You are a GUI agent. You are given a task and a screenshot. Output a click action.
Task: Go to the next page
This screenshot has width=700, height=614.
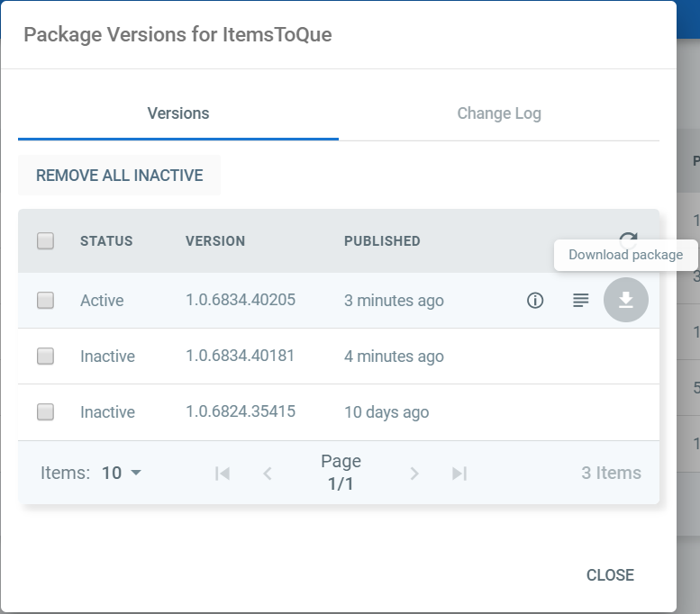click(x=414, y=473)
